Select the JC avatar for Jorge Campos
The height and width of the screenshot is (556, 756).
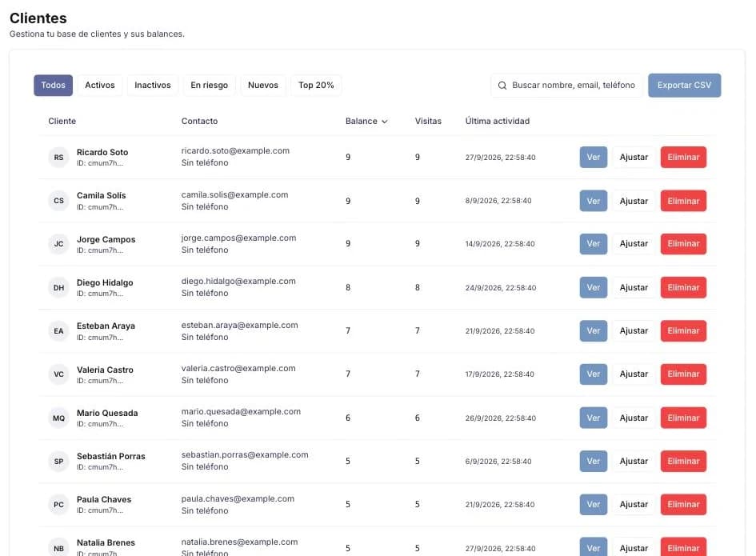coord(58,244)
